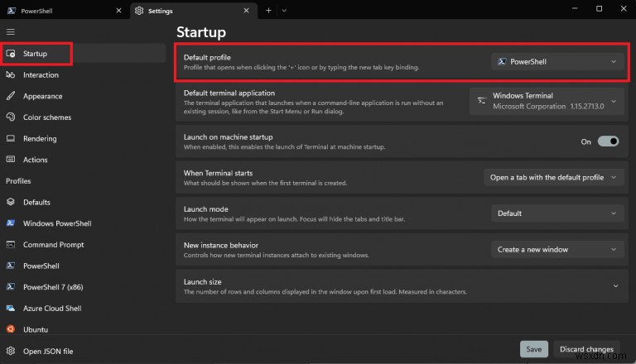Open a new tab with plus button
This screenshot has width=636, height=364.
268,11
